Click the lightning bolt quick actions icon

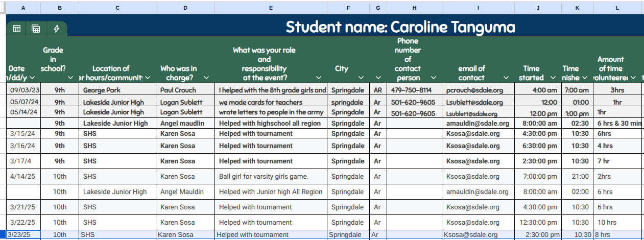pyautogui.click(x=57, y=29)
